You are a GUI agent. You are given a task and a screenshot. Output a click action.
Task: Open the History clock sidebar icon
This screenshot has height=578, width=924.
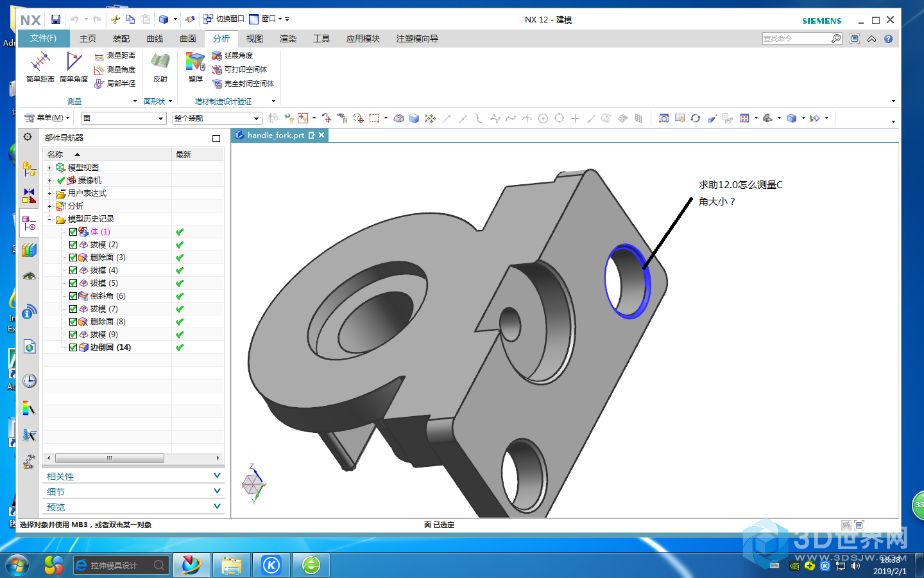29,381
